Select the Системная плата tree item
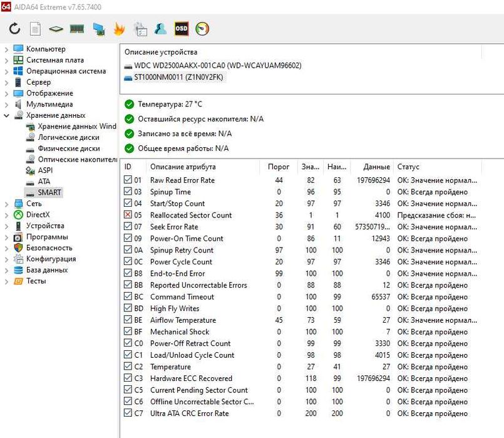504x438 pixels. [55, 60]
